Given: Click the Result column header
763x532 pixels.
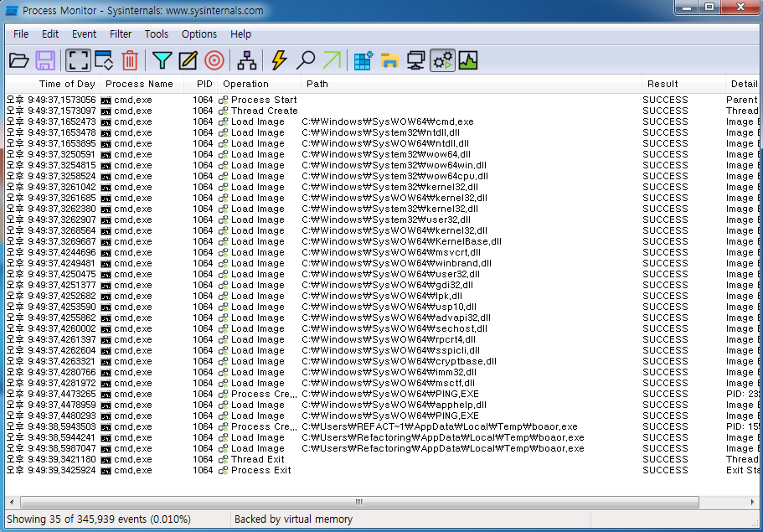Looking at the screenshot, I should 683,84.
